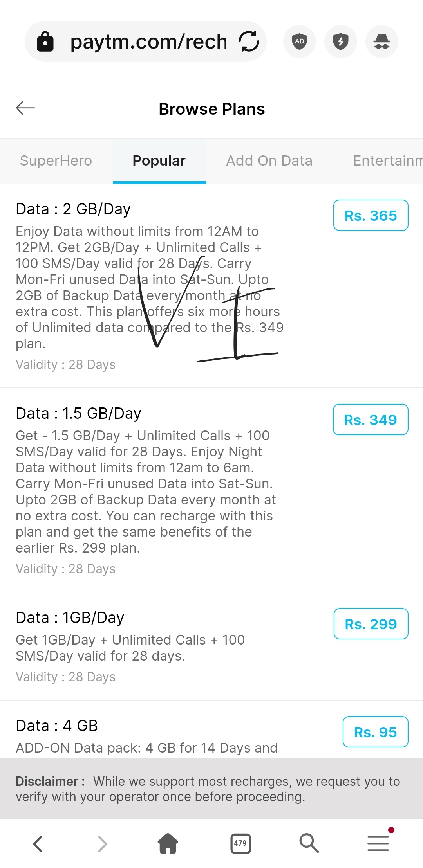Tap the lock site security icon

coord(45,41)
